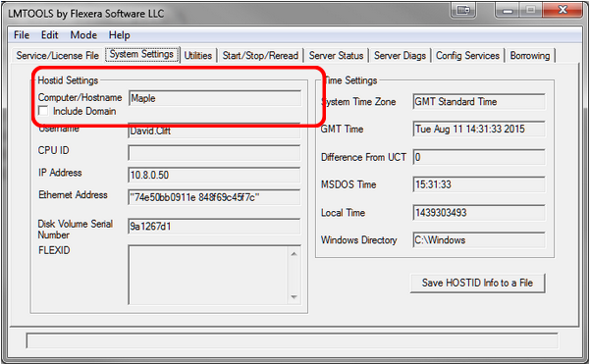Click the Computer/Hostname field showing Maple
Screen dimensions: 590x364
(x=215, y=98)
